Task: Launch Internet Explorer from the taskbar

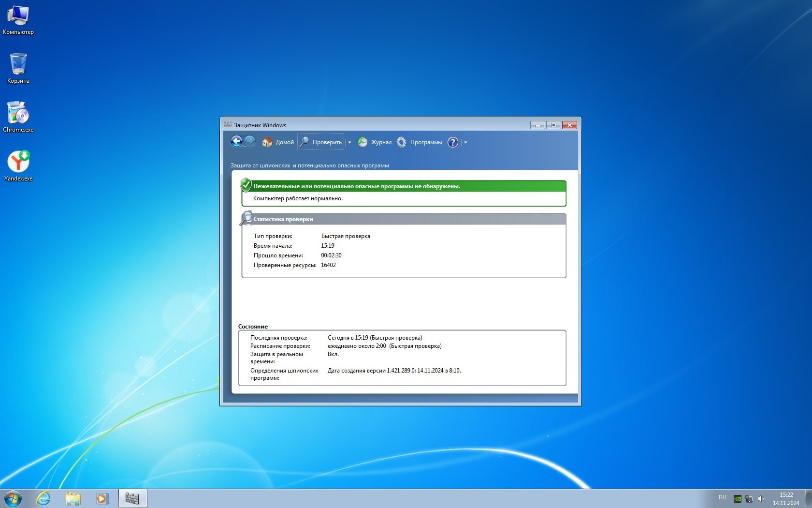Action: [43, 498]
